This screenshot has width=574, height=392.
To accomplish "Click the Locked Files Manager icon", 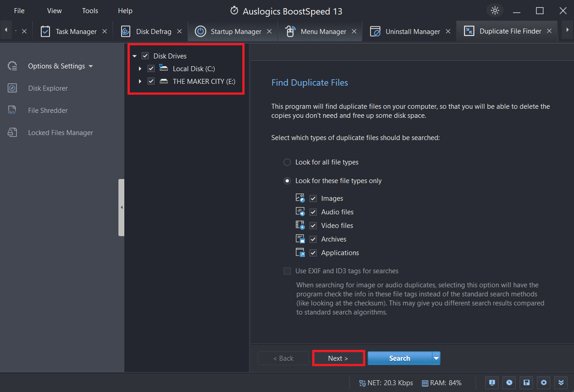I will tap(13, 133).
